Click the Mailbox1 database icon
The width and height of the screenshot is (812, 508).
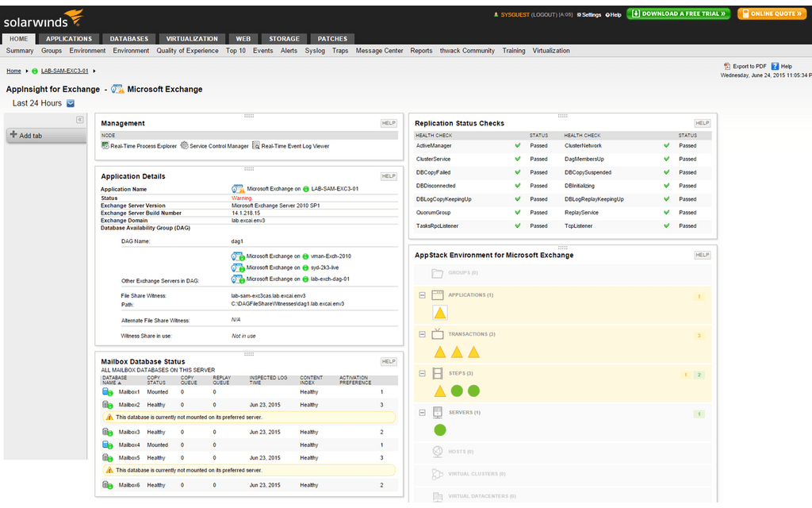pyautogui.click(x=108, y=391)
